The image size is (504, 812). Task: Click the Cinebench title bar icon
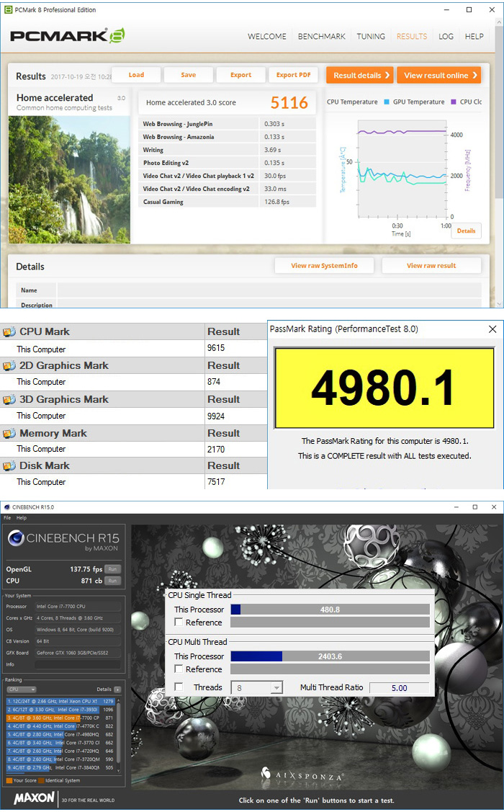pos(6,507)
